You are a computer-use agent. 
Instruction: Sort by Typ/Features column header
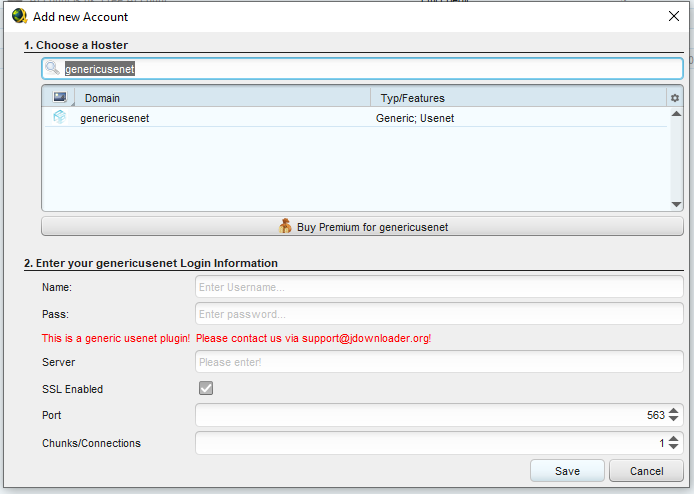(518, 98)
